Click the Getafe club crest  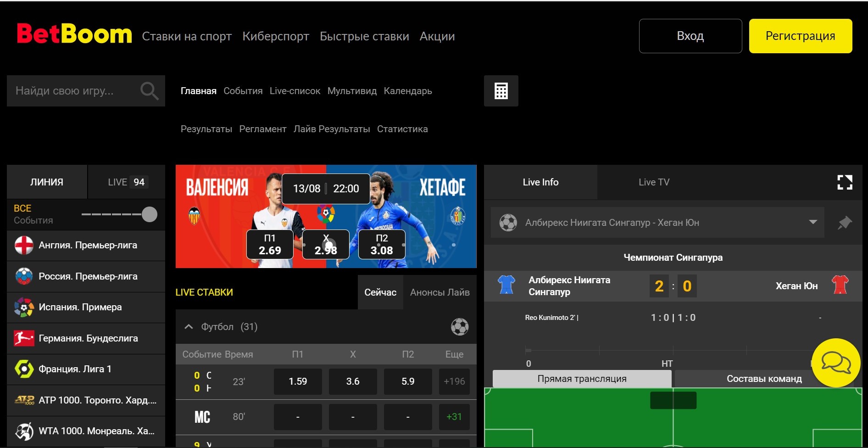tap(458, 216)
